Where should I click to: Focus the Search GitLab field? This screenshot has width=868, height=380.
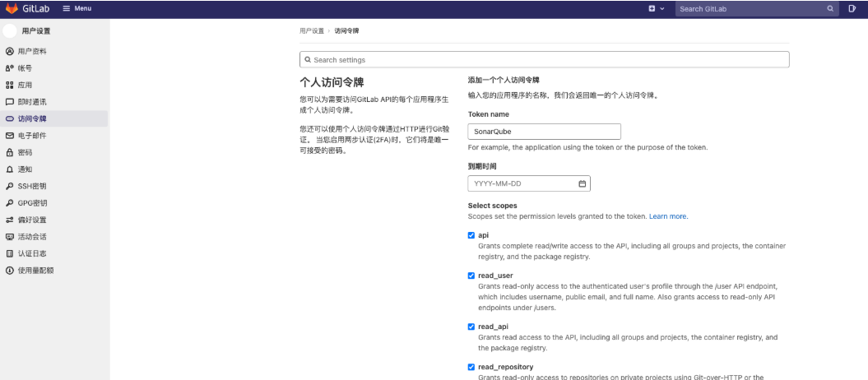[x=757, y=9]
